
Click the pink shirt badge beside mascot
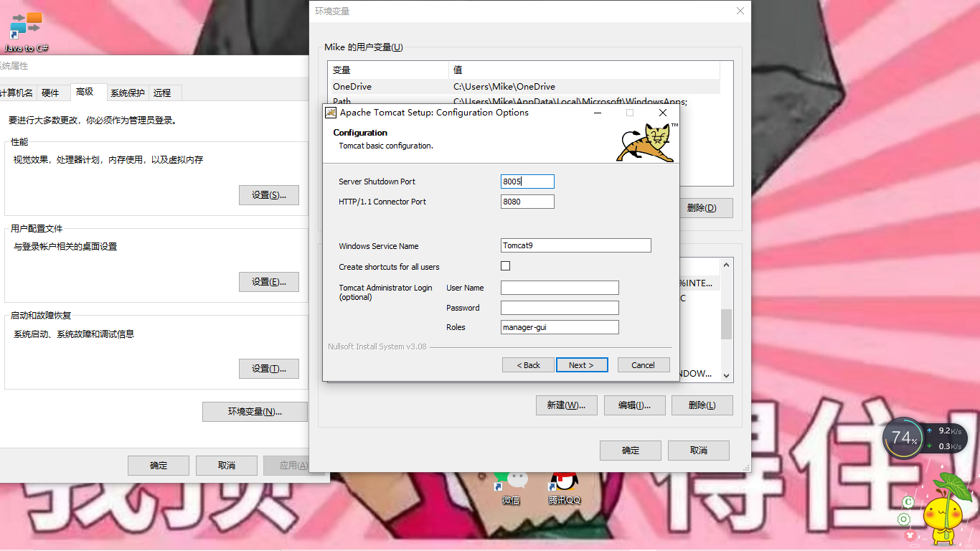(x=910, y=534)
